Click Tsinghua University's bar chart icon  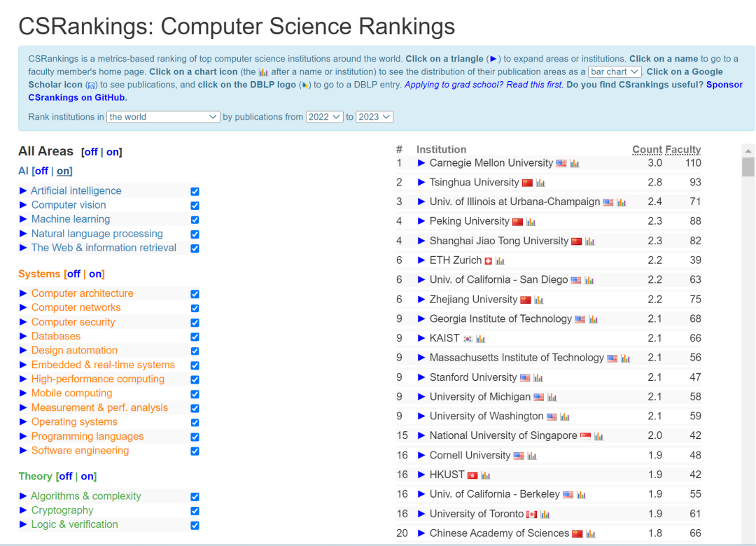540,183
